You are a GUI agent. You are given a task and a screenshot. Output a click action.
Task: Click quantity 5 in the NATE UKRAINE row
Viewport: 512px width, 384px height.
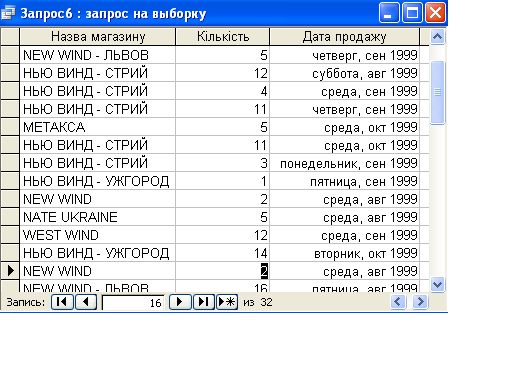[223, 217]
